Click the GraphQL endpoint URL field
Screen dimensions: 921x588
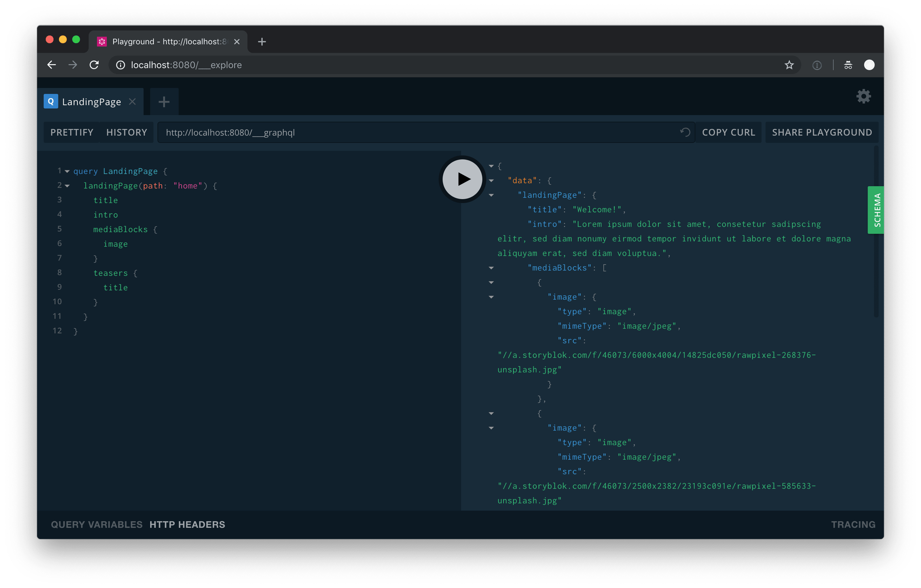[417, 132]
